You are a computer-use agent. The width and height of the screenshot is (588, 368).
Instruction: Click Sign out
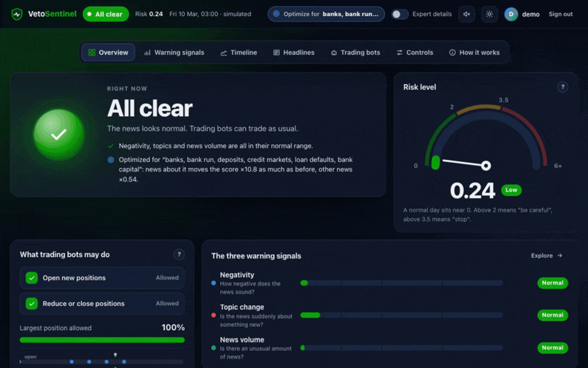click(x=560, y=15)
